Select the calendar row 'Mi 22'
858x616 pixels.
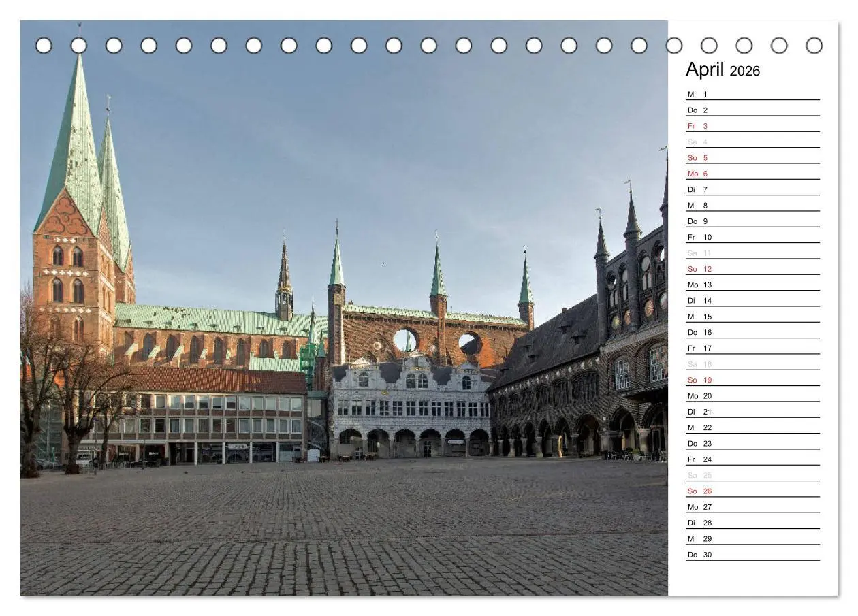click(752, 427)
